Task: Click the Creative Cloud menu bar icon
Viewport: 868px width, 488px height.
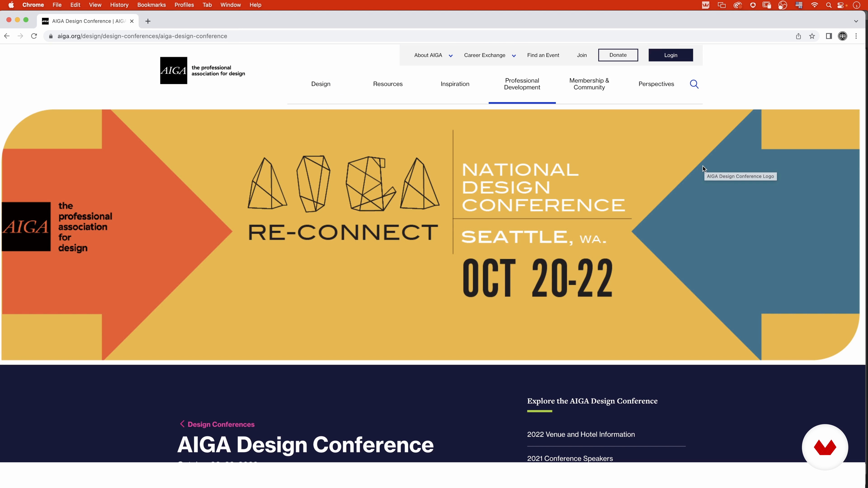Action: pyautogui.click(x=738, y=5)
